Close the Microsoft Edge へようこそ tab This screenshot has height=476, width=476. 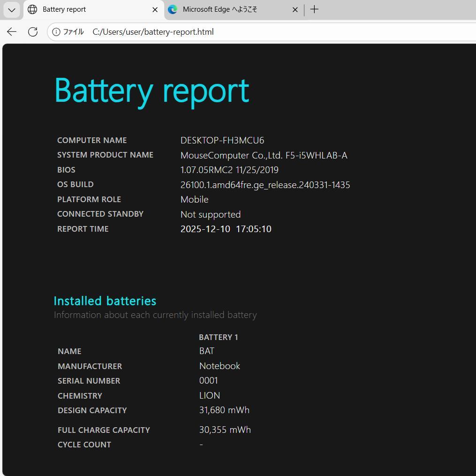point(295,9)
